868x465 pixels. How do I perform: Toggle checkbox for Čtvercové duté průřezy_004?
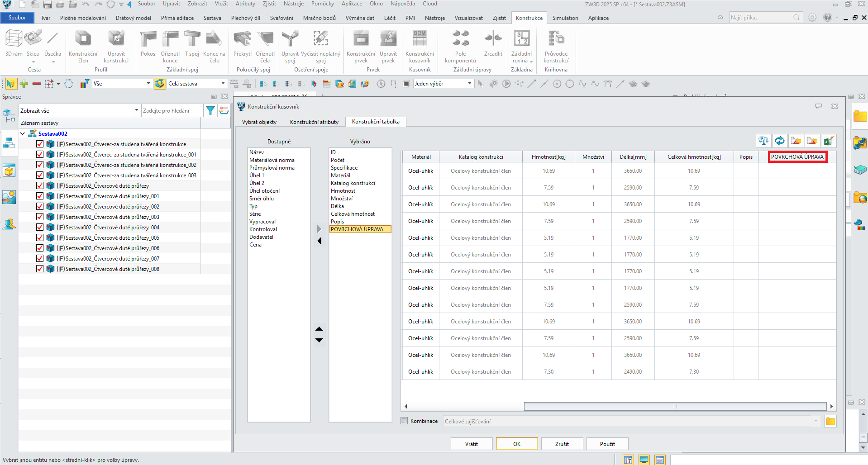[x=40, y=227]
